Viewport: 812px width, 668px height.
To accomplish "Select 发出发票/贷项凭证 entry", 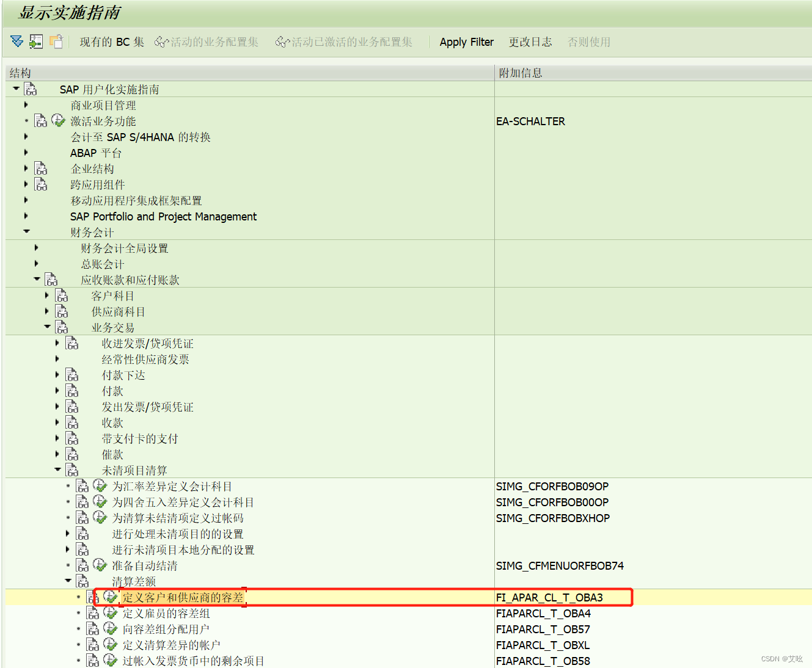I will (x=147, y=407).
